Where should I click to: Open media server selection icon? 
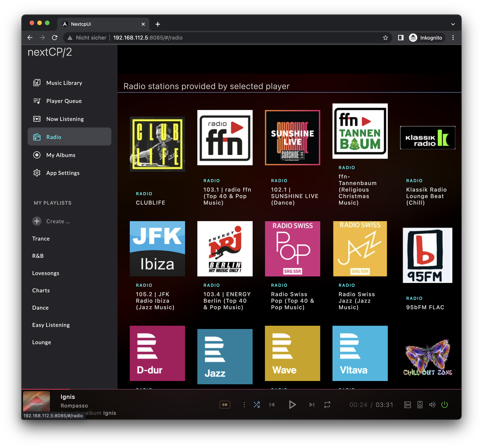[x=408, y=405]
